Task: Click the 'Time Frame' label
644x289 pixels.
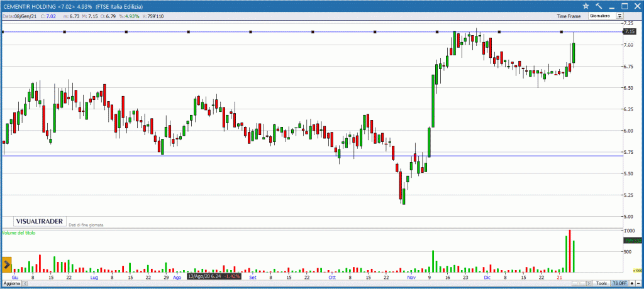Action: tap(569, 16)
